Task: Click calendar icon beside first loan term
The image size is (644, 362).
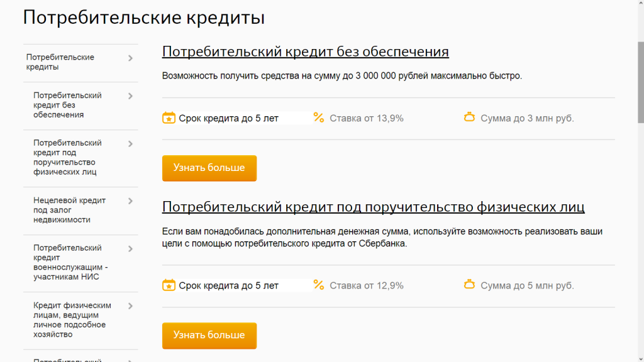Action: pos(169,118)
